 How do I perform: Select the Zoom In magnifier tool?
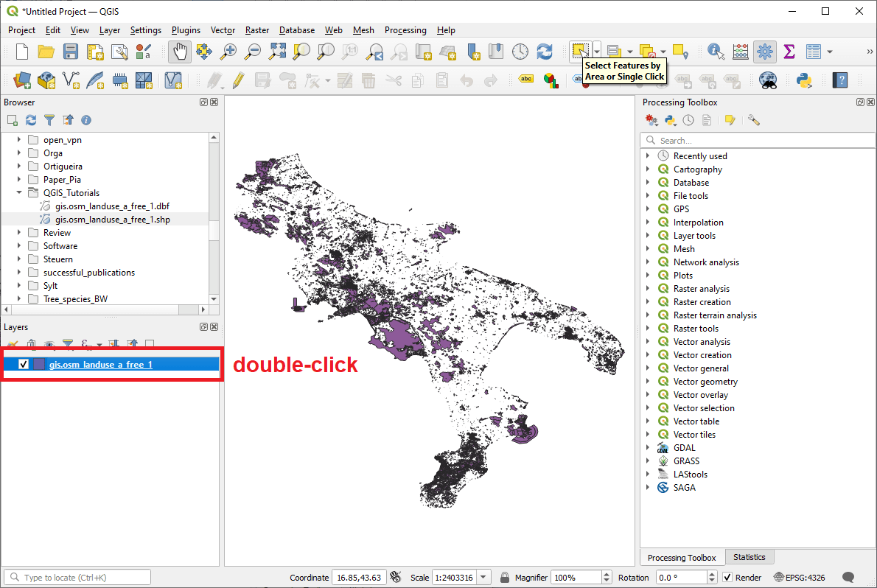tap(228, 52)
